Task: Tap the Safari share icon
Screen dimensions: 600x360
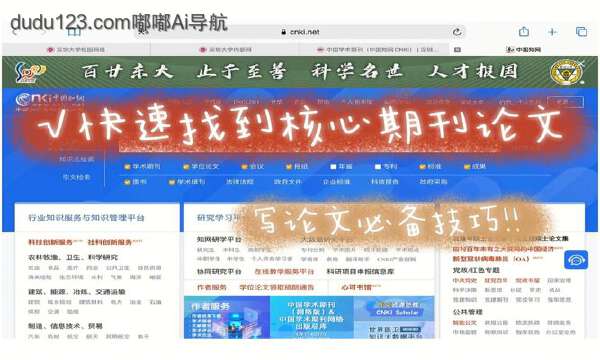Action: 524,32
